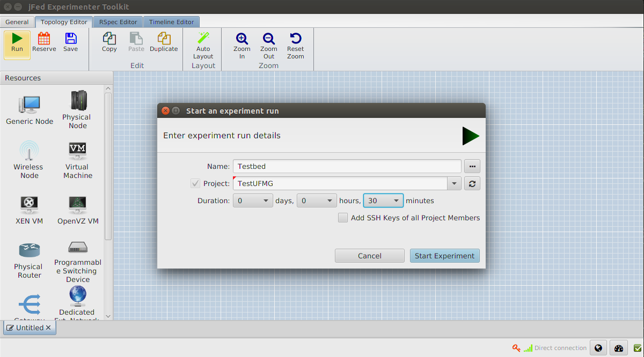Select the Generic Node resource
Screen dimensions: 644x357
[30, 110]
